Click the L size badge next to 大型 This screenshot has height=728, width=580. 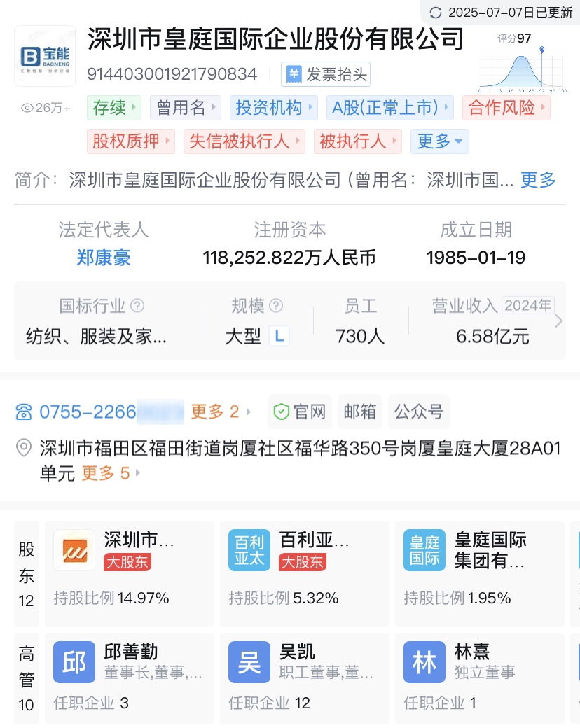pos(279,336)
